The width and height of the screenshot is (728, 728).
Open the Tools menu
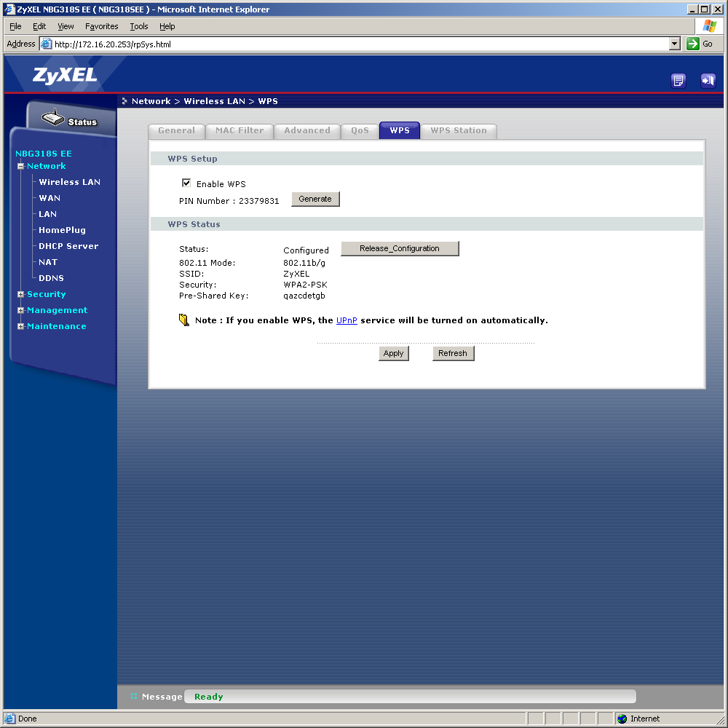[139, 26]
